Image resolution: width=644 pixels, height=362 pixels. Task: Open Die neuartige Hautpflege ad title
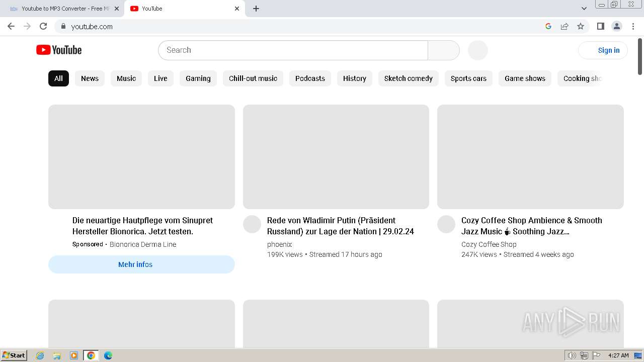(142, 226)
